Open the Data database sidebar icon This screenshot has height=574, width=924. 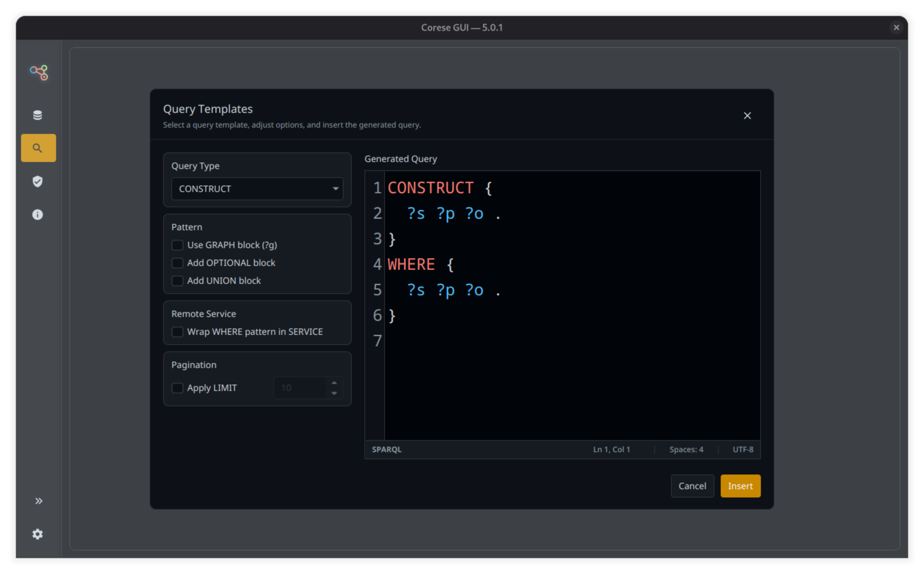[38, 115]
